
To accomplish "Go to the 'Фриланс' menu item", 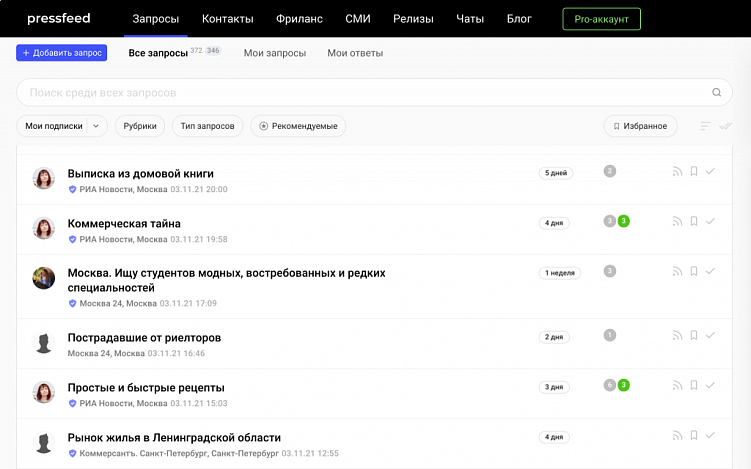I will 299,19.
